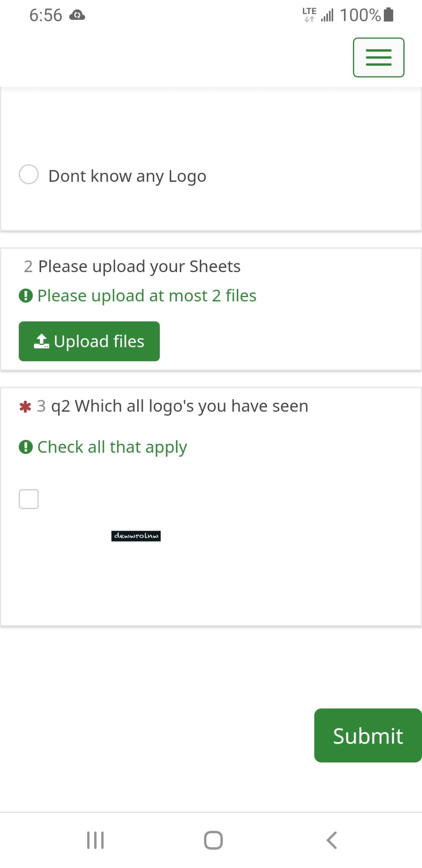Tap the cloud sync status icon
This screenshot has width=422, height=868.
77,16
